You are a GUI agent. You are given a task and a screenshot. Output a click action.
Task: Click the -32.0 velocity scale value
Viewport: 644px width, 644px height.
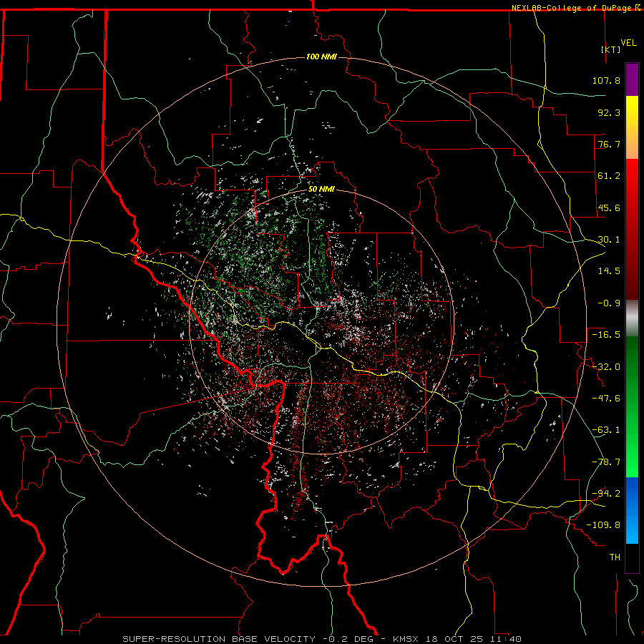[x=606, y=367]
